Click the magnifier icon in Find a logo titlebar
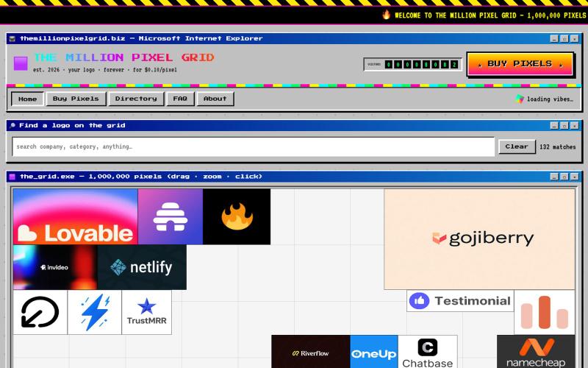The height and width of the screenshot is (368, 588). 12,125
